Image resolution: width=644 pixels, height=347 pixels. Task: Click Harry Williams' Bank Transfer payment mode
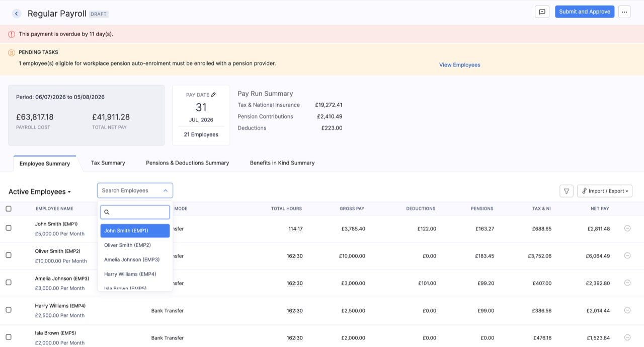tap(168, 311)
